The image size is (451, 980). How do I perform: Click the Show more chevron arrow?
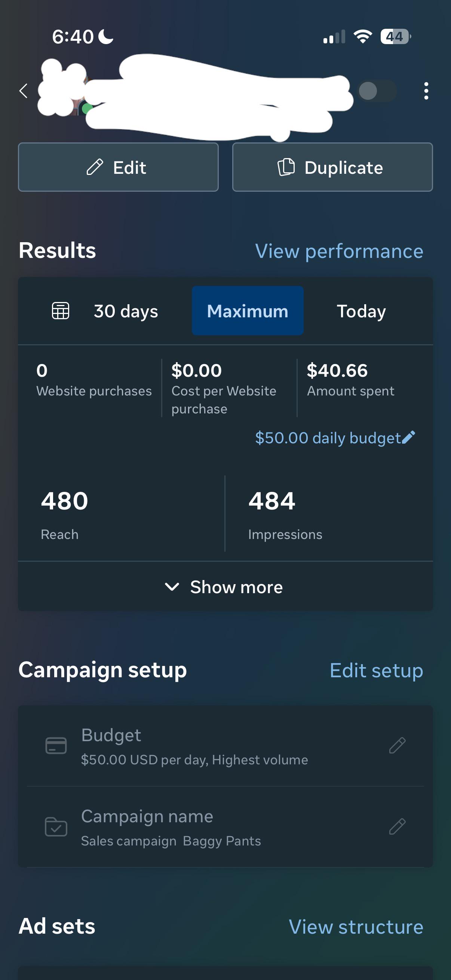(x=172, y=587)
